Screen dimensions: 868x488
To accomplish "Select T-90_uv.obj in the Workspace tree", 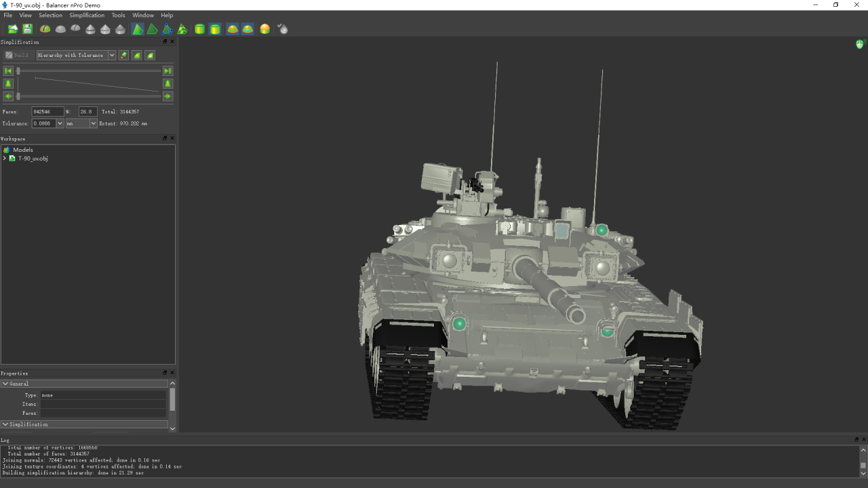I will [33, 159].
